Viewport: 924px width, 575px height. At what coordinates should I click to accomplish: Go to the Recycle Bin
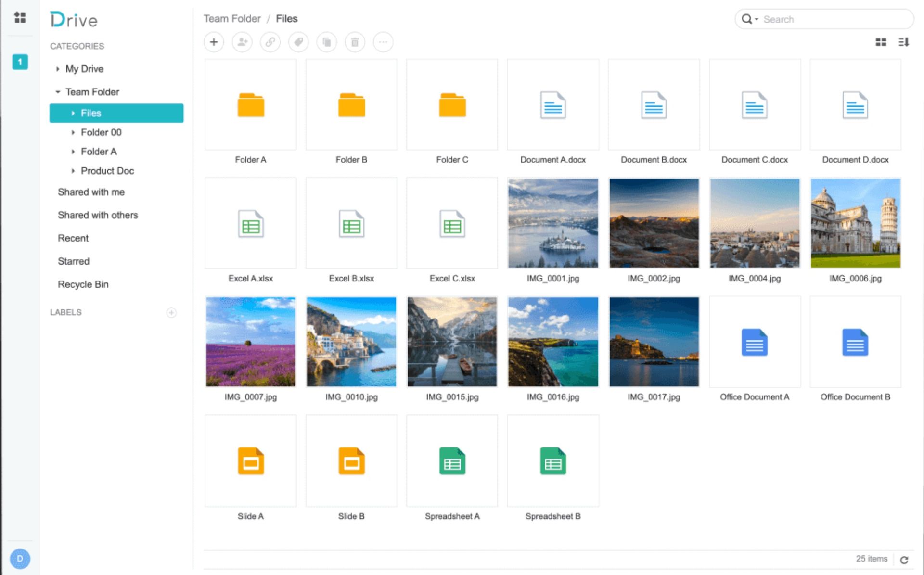click(x=83, y=284)
